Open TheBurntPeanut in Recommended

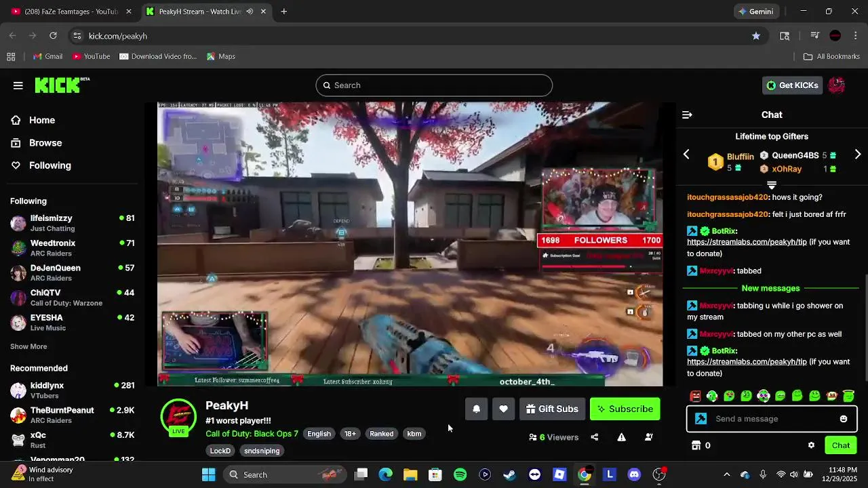(73, 415)
